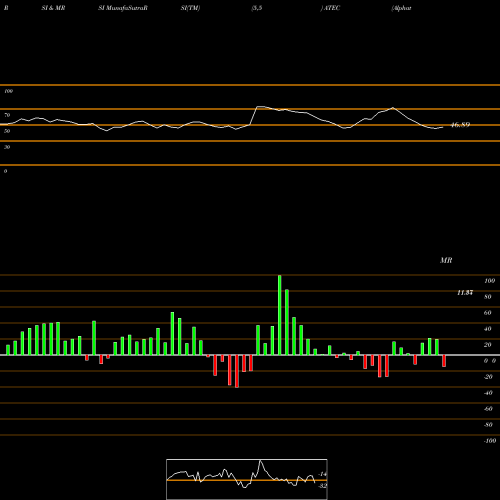Click the -32 label in mini chart

tap(322, 486)
